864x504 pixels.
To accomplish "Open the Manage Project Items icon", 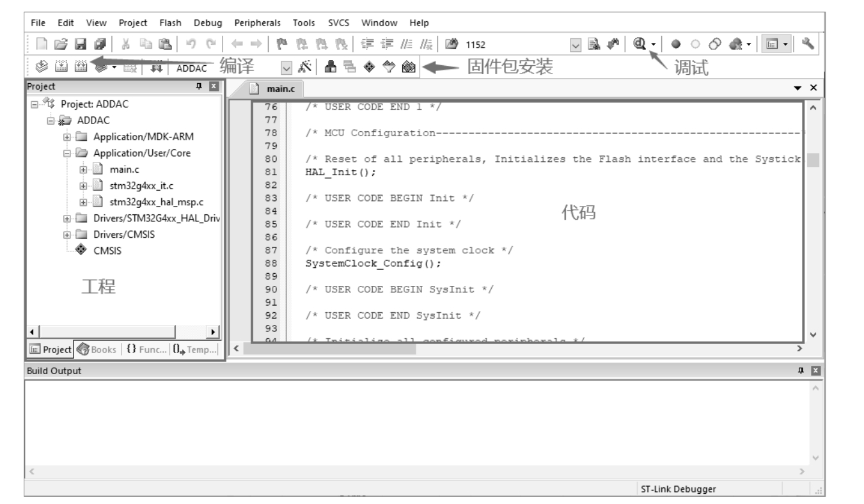I will point(330,67).
